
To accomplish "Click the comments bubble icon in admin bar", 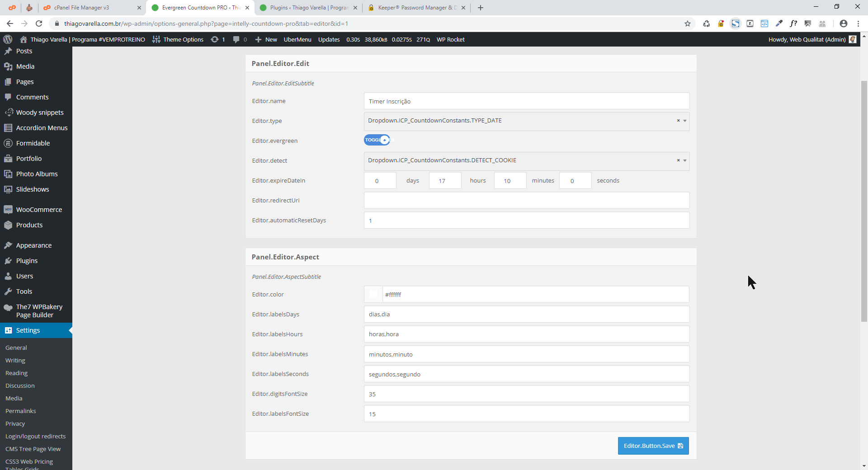I will [236, 39].
